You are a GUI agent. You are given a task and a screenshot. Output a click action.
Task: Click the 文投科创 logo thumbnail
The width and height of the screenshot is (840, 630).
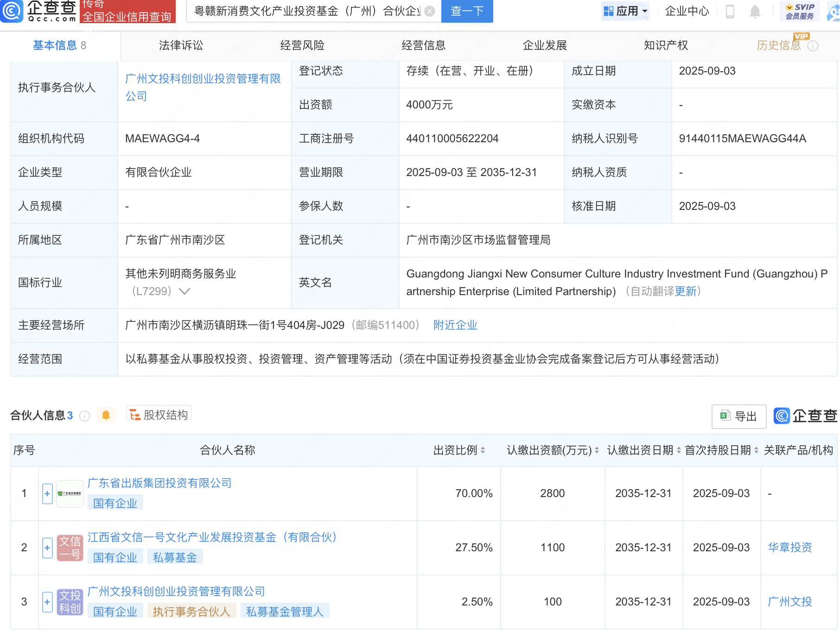tap(70, 602)
